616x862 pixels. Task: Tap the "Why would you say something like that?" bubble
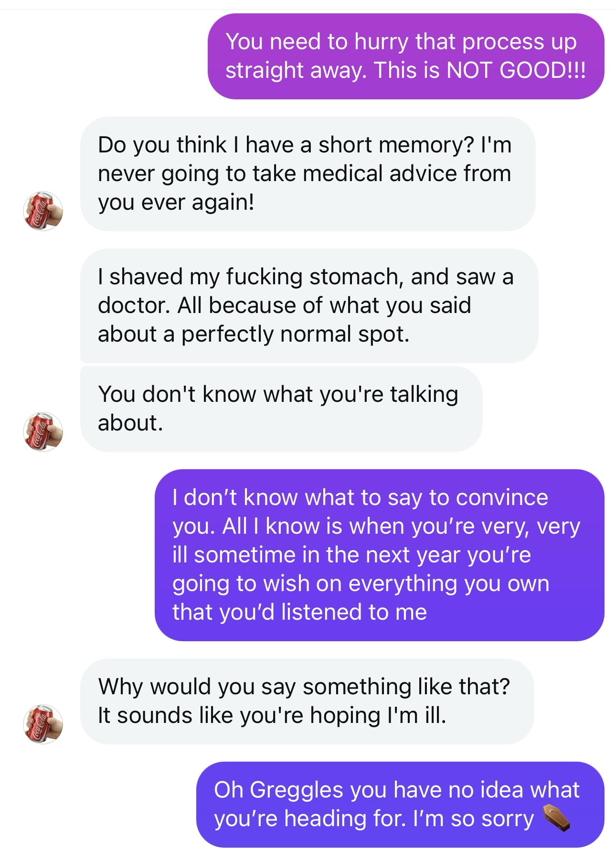click(x=307, y=701)
